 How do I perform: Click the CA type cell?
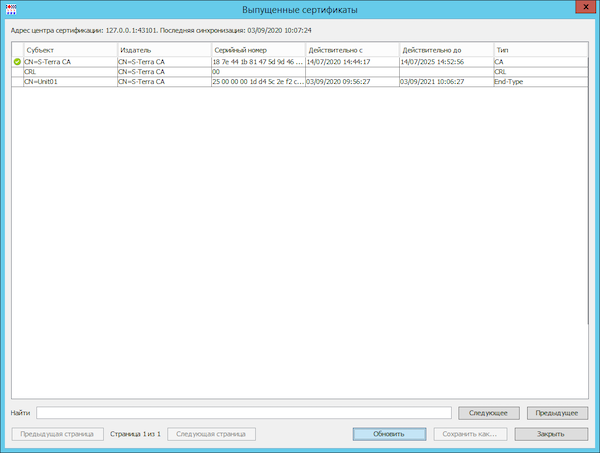click(x=541, y=62)
